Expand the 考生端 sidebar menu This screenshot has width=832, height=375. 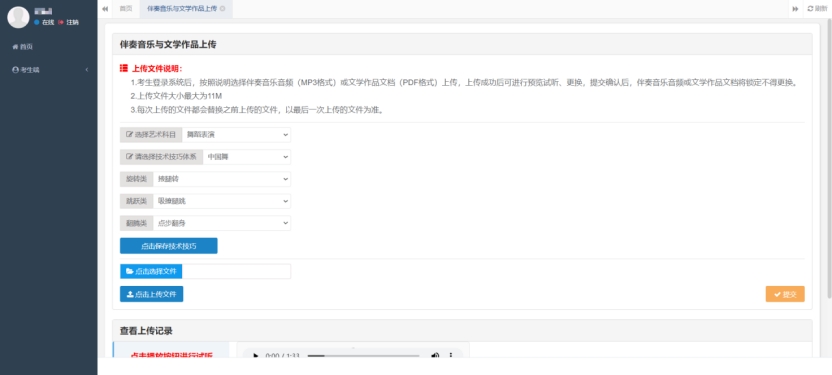point(49,69)
